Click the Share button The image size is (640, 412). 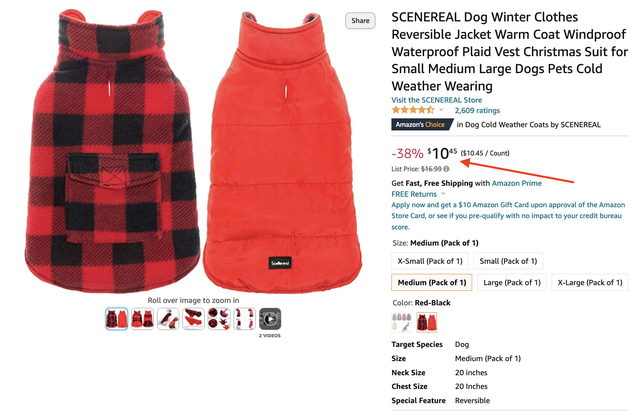[360, 20]
